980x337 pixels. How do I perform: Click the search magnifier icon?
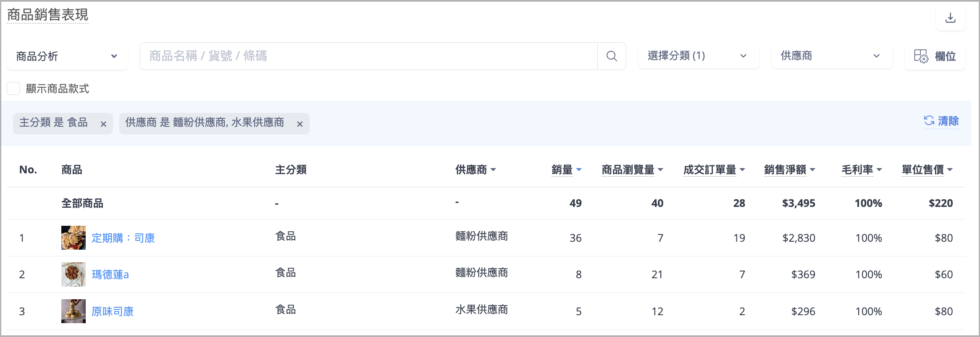pyautogui.click(x=612, y=56)
